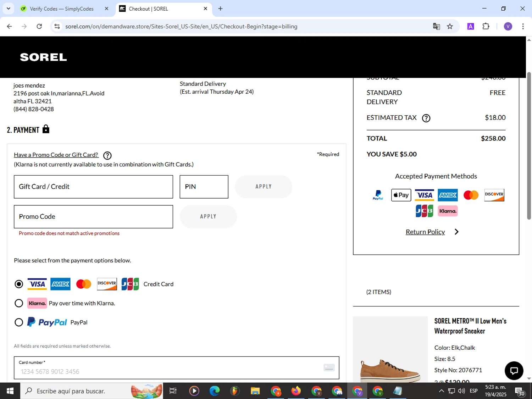Open browser extensions puzzle icon
This screenshot has height=399, width=532.
pos(486,26)
